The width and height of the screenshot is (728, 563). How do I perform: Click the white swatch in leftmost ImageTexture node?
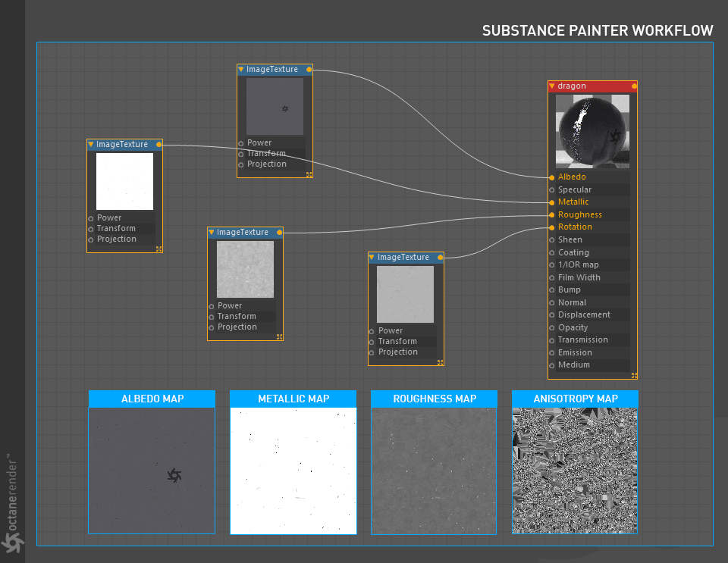[x=124, y=181]
